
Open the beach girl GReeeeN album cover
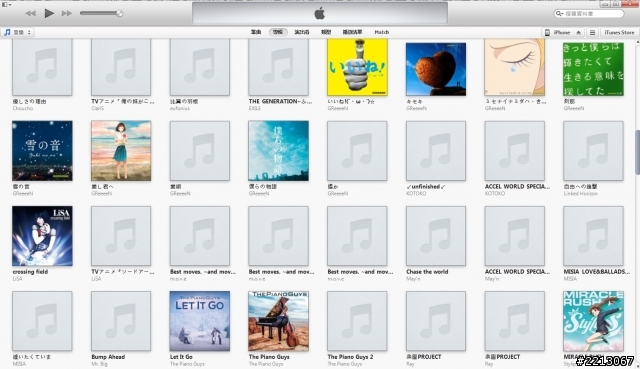(121, 151)
